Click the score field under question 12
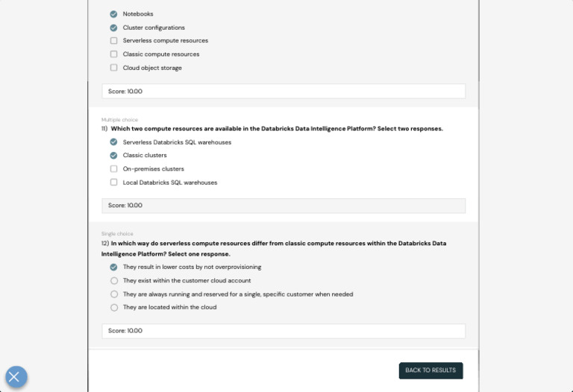The width and height of the screenshot is (573, 392). pyautogui.click(x=284, y=331)
